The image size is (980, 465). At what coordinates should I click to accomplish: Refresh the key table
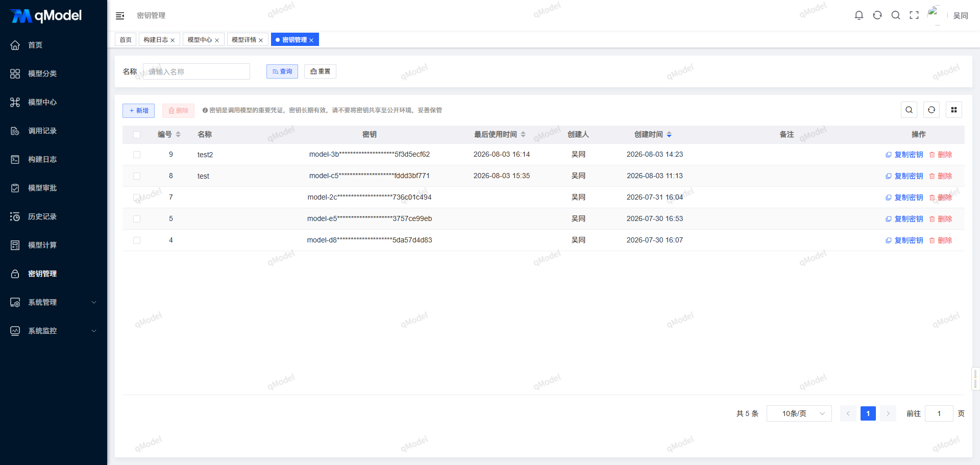932,110
